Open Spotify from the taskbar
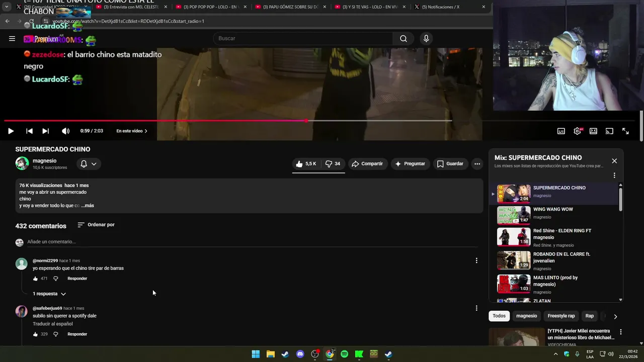The height and width of the screenshot is (362, 644). coord(344,354)
